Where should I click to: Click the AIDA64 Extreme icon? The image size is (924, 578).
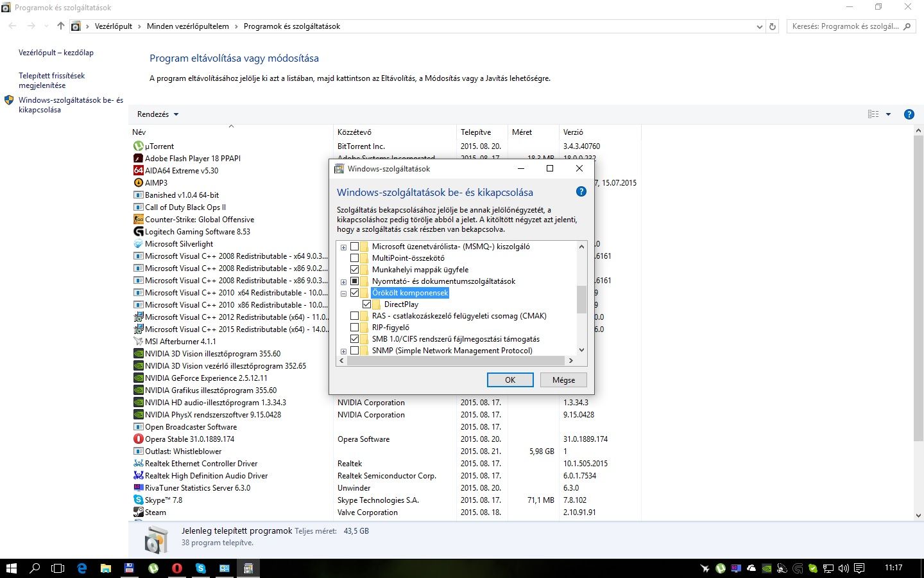[138, 171]
